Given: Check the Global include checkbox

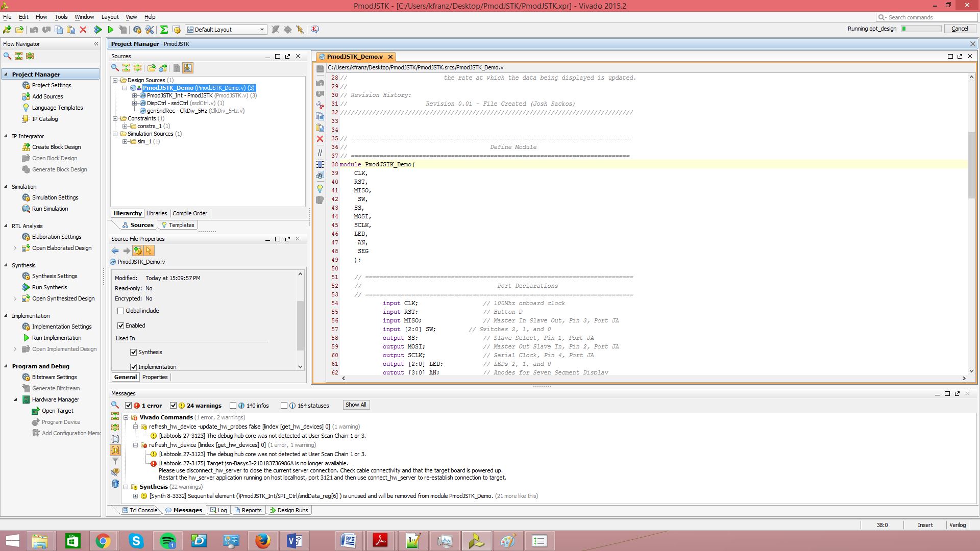Looking at the screenshot, I should click(121, 311).
